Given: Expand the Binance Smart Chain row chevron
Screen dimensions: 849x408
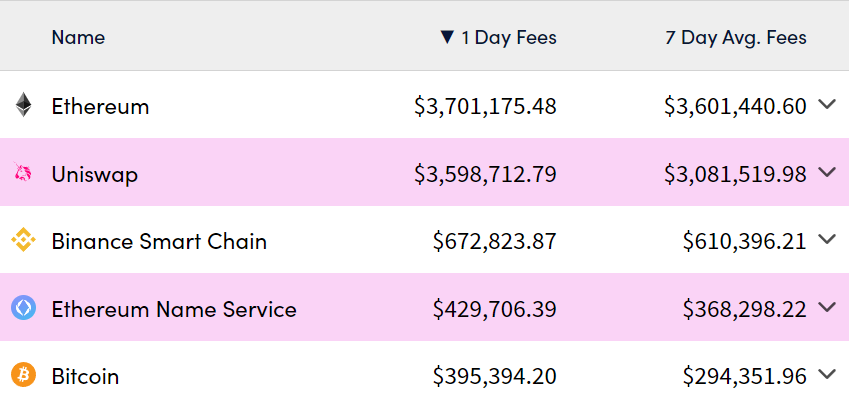Looking at the screenshot, I should [826, 239].
